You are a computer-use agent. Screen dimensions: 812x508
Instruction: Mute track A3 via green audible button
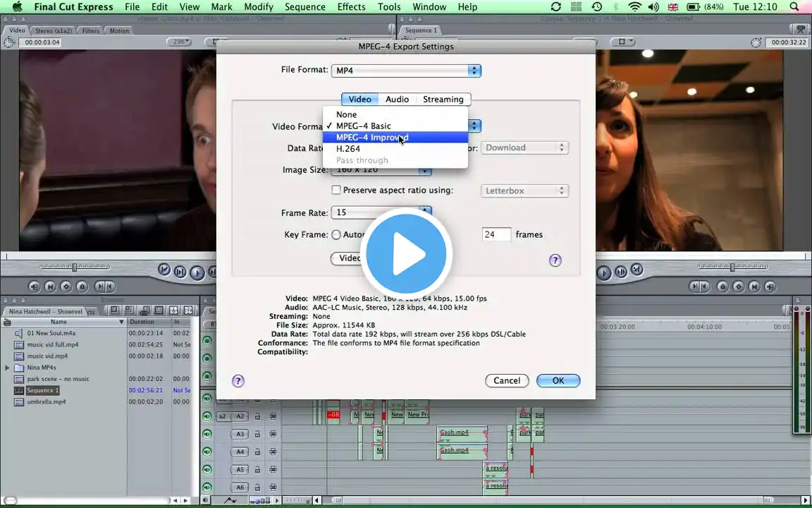click(x=207, y=435)
